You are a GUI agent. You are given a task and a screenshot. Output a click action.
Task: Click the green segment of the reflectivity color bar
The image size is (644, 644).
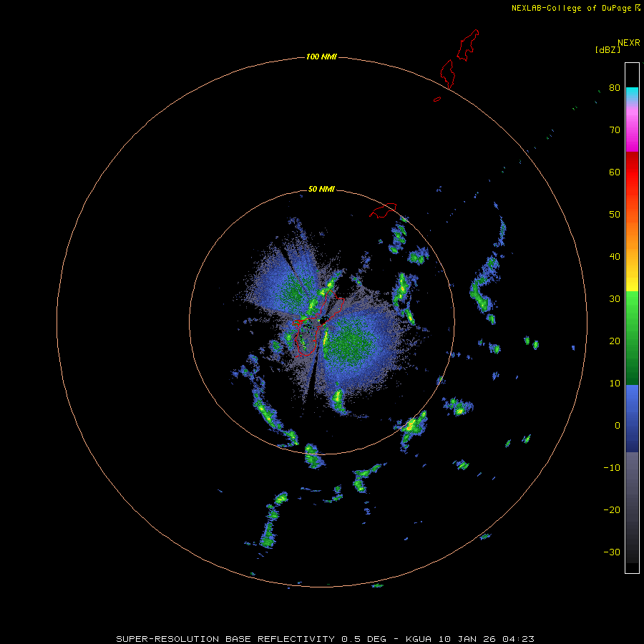pyautogui.click(x=632, y=338)
